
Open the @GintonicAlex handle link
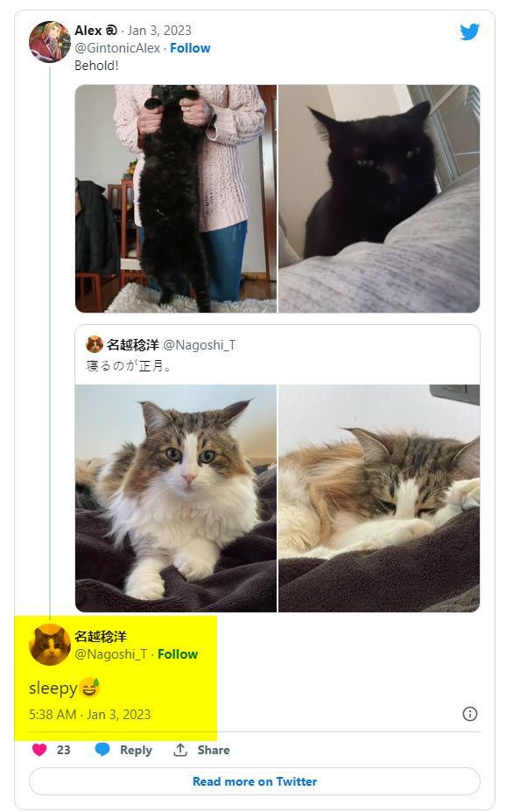pyautogui.click(x=117, y=48)
